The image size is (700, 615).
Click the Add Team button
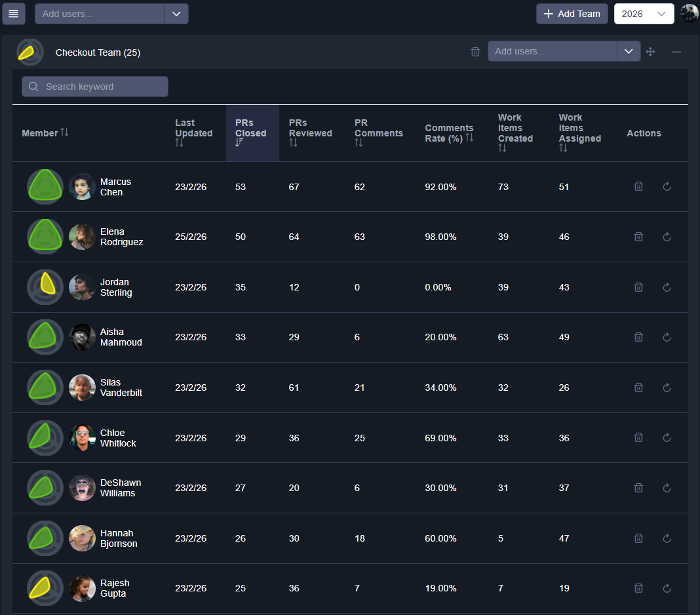click(x=572, y=13)
